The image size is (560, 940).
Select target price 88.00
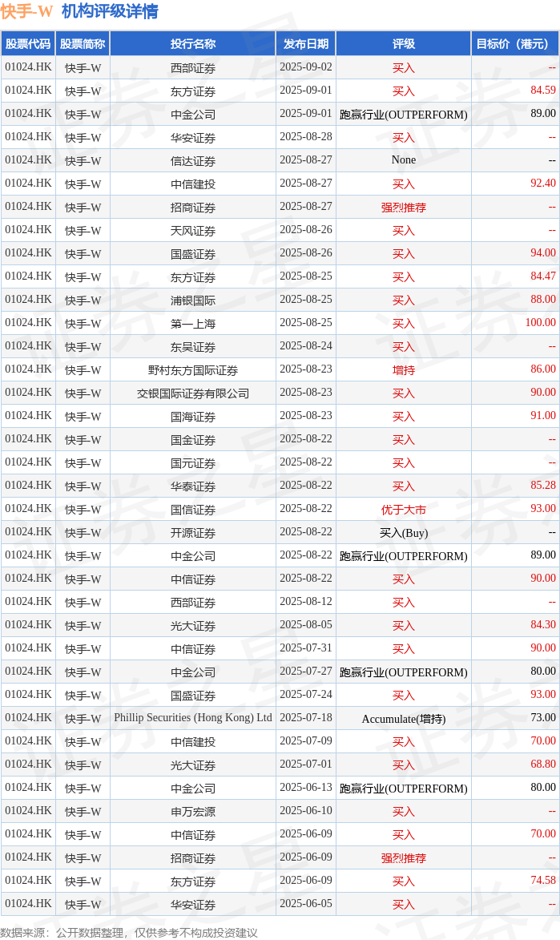[x=543, y=299]
